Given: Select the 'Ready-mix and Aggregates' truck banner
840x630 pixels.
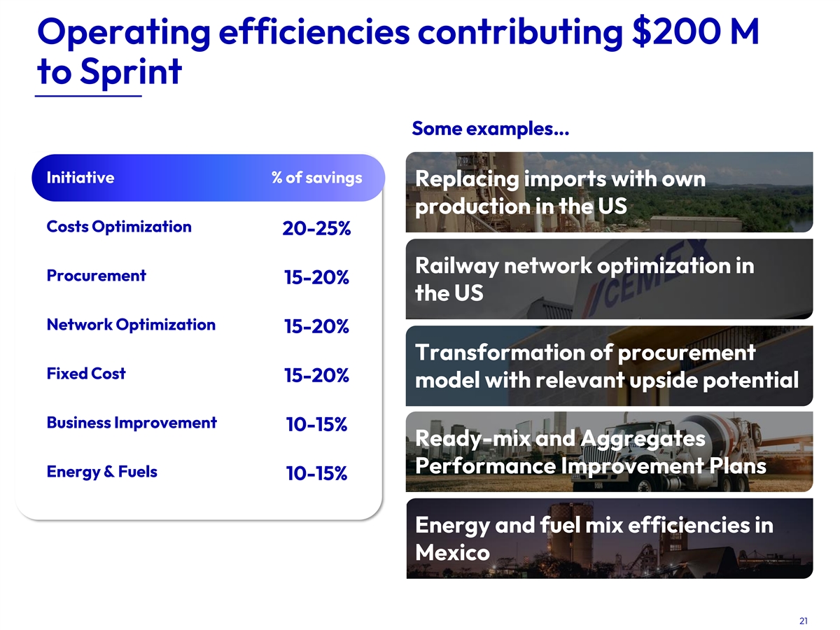Looking at the screenshot, I should pyautogui.click(x=609, y=451).
